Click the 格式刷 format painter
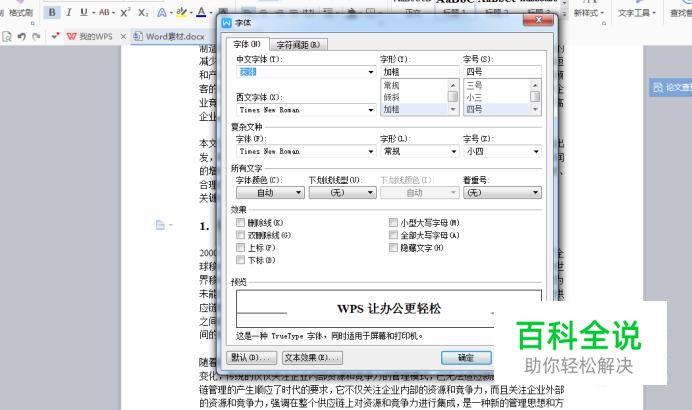 20,13
